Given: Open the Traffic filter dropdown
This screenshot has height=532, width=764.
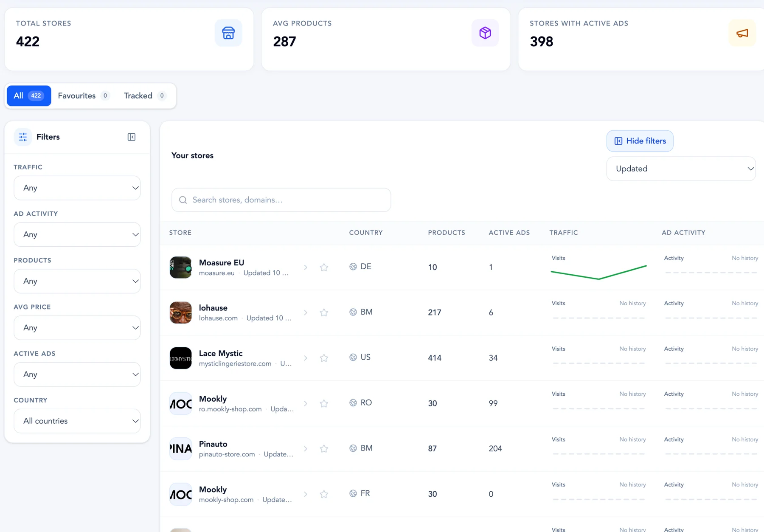Looking at the screenshot, I should point(77,188).
